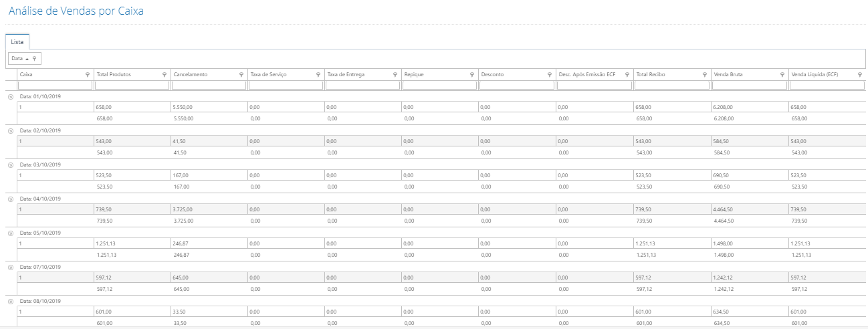Collapse the Data: 05/10/2019 group
The width and height of the screenshot is (868, 329).
click(11, 233)
